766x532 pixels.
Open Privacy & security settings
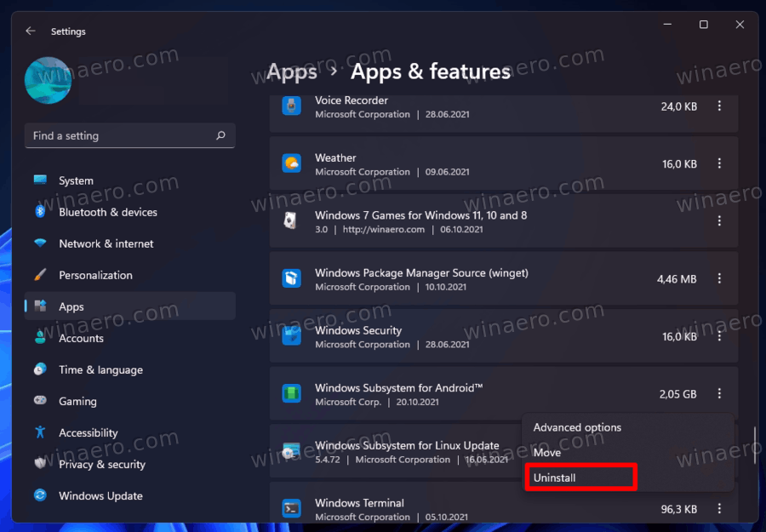click(130, 464)
